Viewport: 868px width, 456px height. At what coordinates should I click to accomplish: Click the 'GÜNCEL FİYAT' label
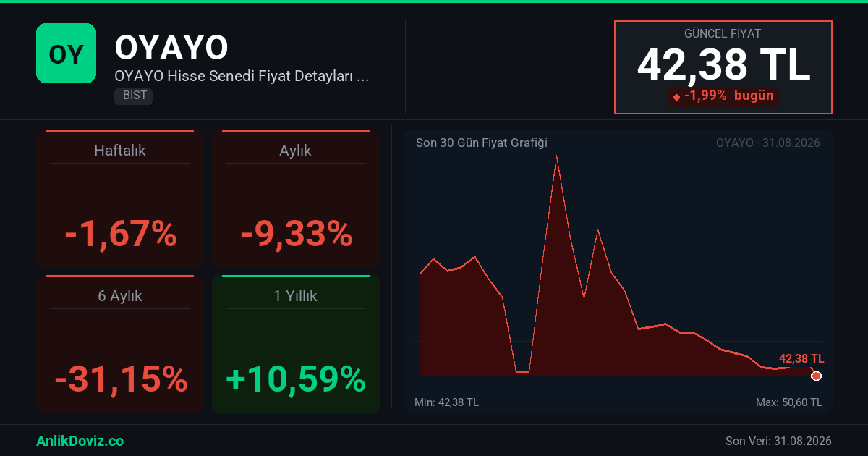[723, 33]
